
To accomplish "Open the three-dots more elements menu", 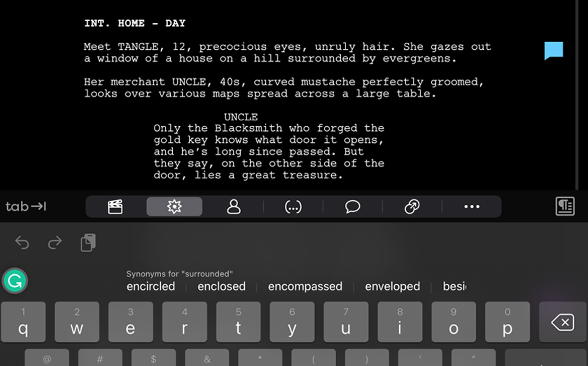I will click(x=472, y=207).
